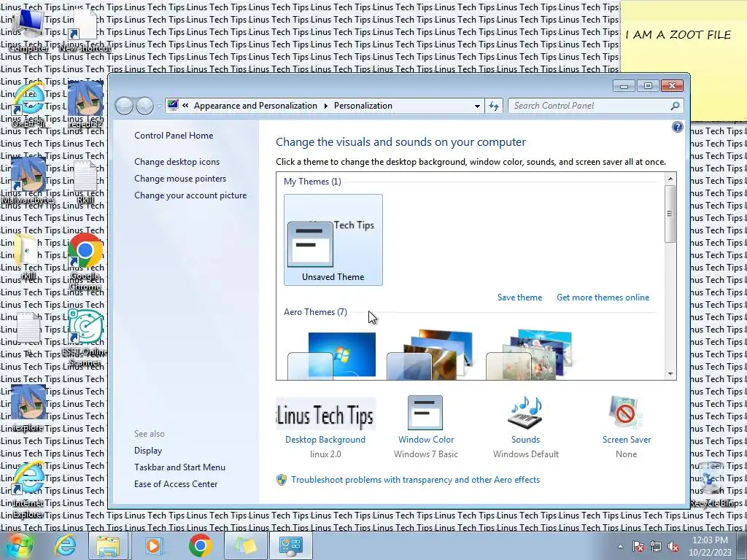Open the regedt32 desktop icon
747x560 pixels.
86,105
